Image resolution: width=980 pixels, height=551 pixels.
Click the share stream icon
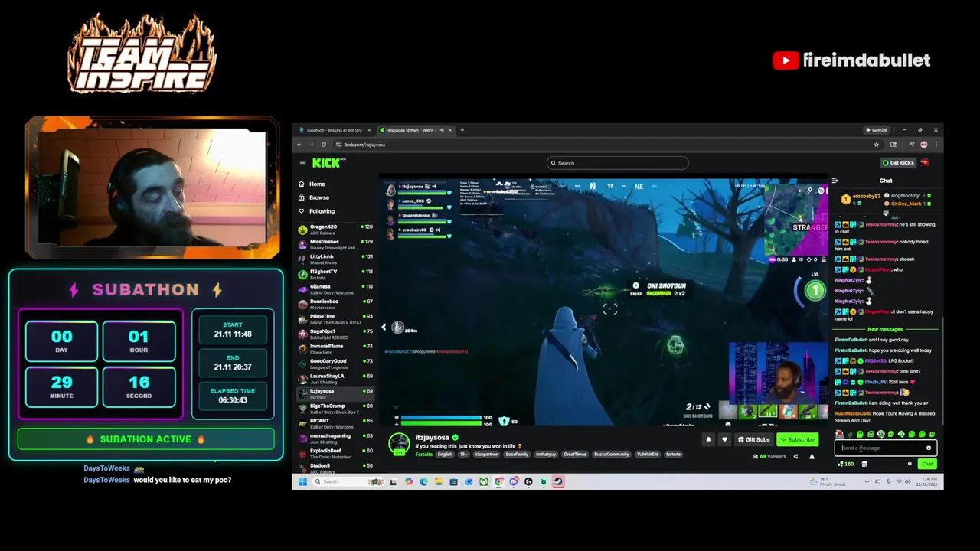pos(795,457)
